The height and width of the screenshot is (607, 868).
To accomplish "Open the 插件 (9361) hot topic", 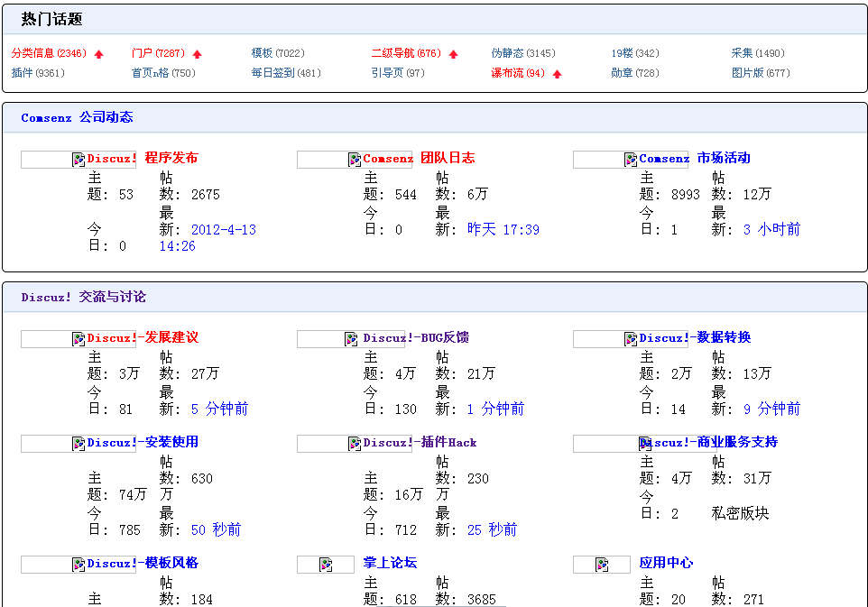I will pyautogui.click(x=38, y=73).
